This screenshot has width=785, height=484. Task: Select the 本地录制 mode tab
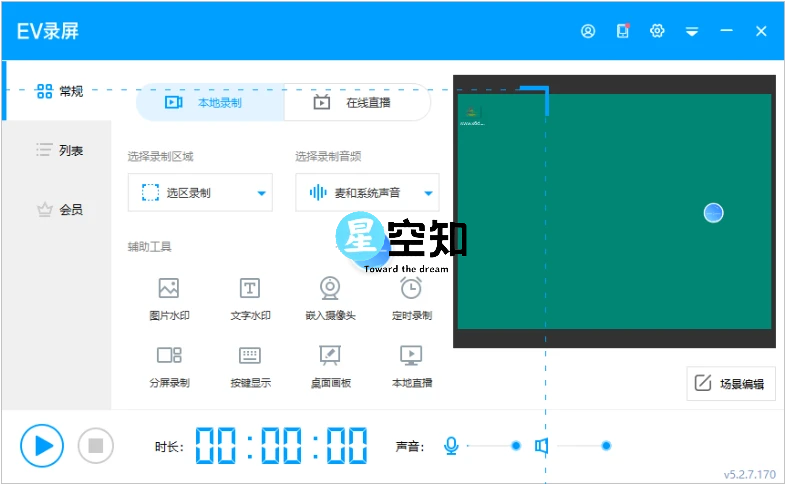[x=210, y=103]
